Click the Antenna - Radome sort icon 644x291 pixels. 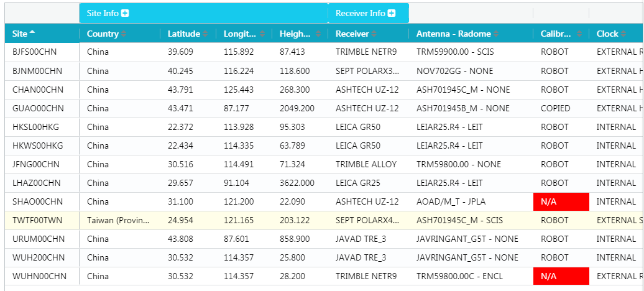coord(496,34)
